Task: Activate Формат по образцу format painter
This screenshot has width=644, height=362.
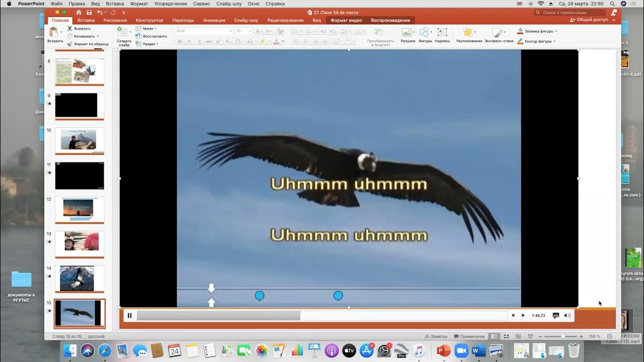Action: (x=88, y=44)
